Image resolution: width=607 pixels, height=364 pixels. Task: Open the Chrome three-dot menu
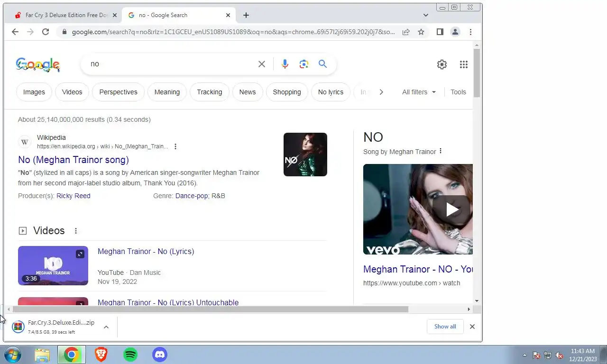[470, 32]
